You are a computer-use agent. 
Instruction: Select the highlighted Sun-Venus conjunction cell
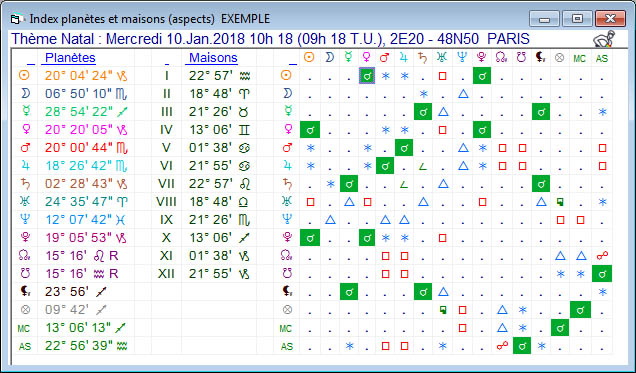coord(367,76)
